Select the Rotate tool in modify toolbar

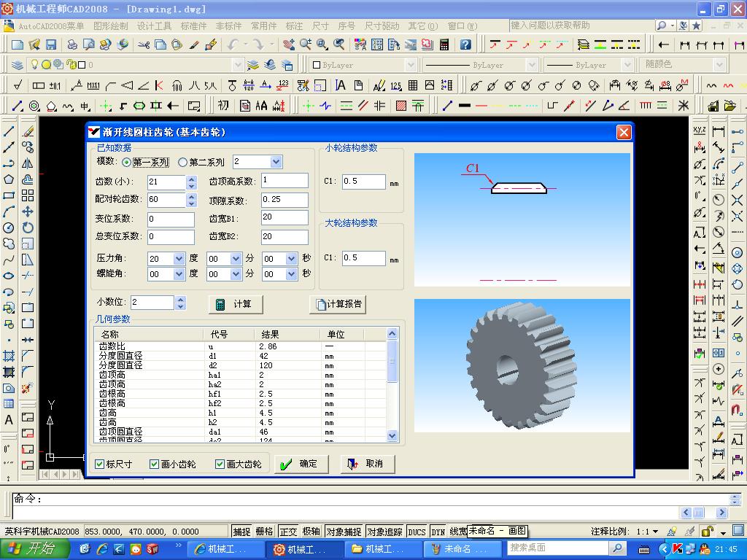pos(28,227)
